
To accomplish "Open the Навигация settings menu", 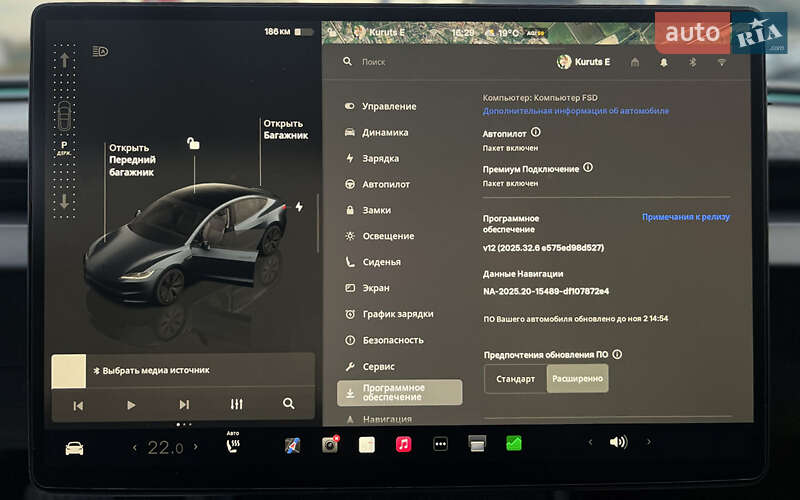I will click(x=379, y=419).
